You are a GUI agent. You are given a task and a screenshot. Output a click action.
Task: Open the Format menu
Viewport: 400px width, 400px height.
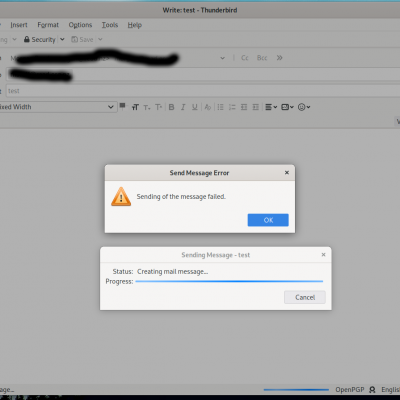[48, 25]
